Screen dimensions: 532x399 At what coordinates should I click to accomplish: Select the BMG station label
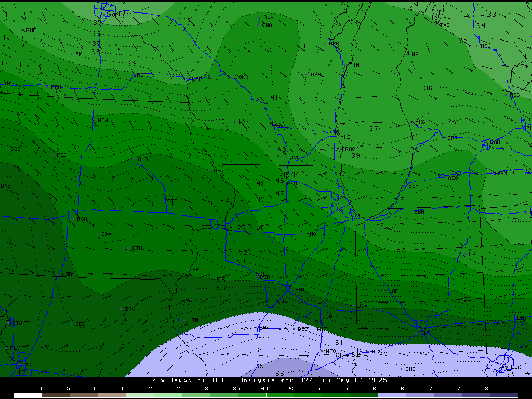tap(410, 369)
